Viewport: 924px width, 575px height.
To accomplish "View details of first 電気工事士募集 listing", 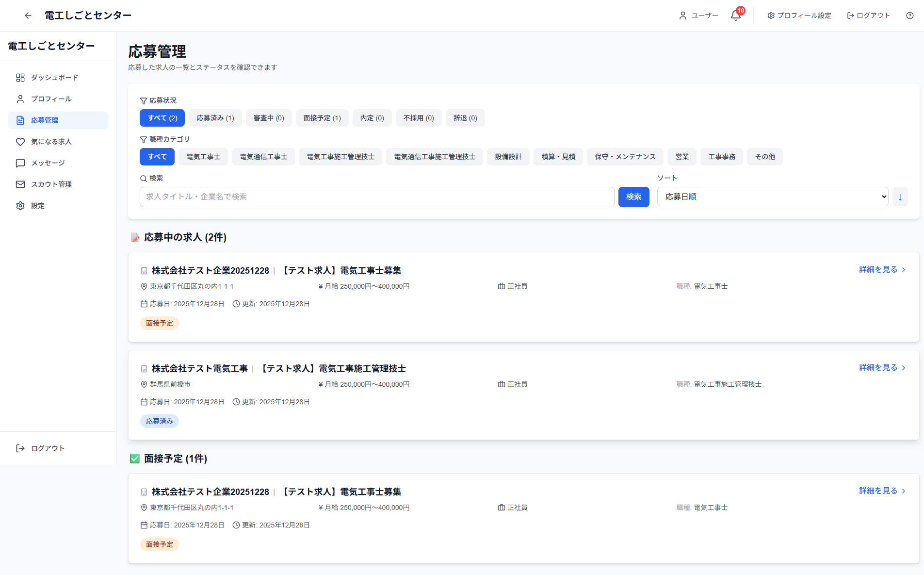I will click(x=882, y=270).
